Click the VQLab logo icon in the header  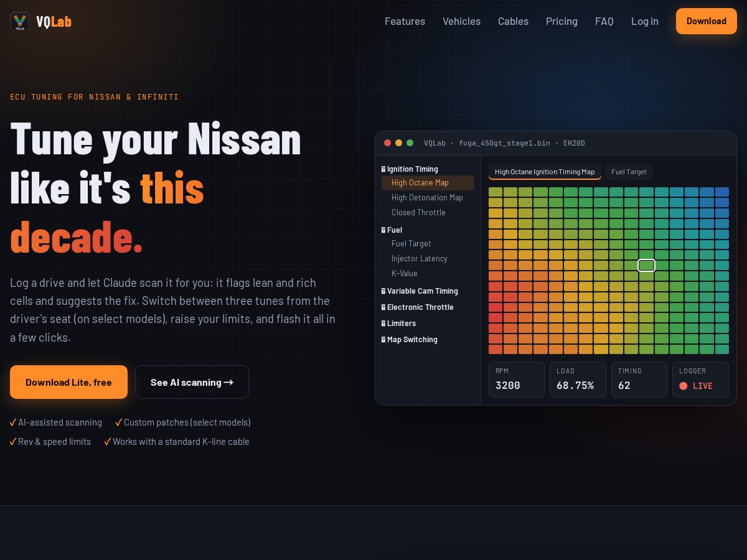(20, 21)
